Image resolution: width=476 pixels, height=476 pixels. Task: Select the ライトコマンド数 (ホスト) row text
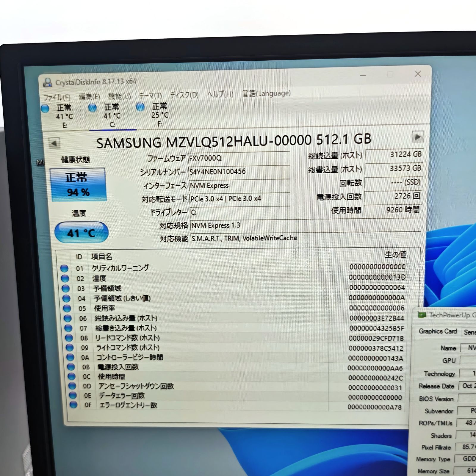pyautogui.click(x=128, y=347)
